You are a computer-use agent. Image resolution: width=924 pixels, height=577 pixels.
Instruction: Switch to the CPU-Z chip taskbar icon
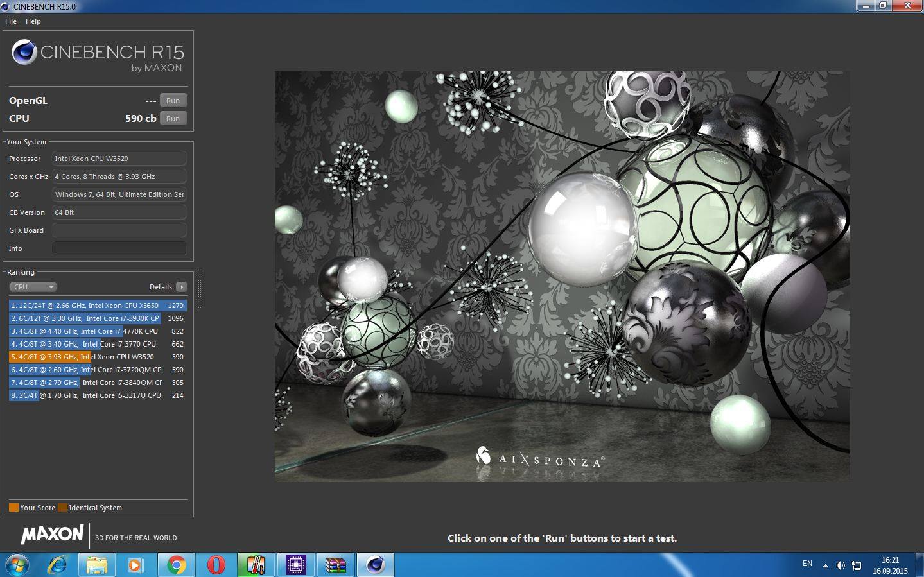[x=296, y=565]
